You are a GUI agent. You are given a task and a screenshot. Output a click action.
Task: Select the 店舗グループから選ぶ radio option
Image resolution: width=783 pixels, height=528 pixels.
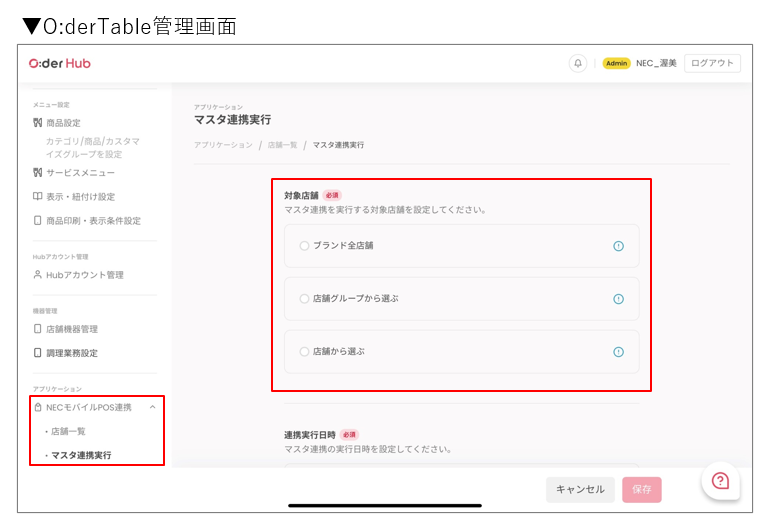[304, 299]
